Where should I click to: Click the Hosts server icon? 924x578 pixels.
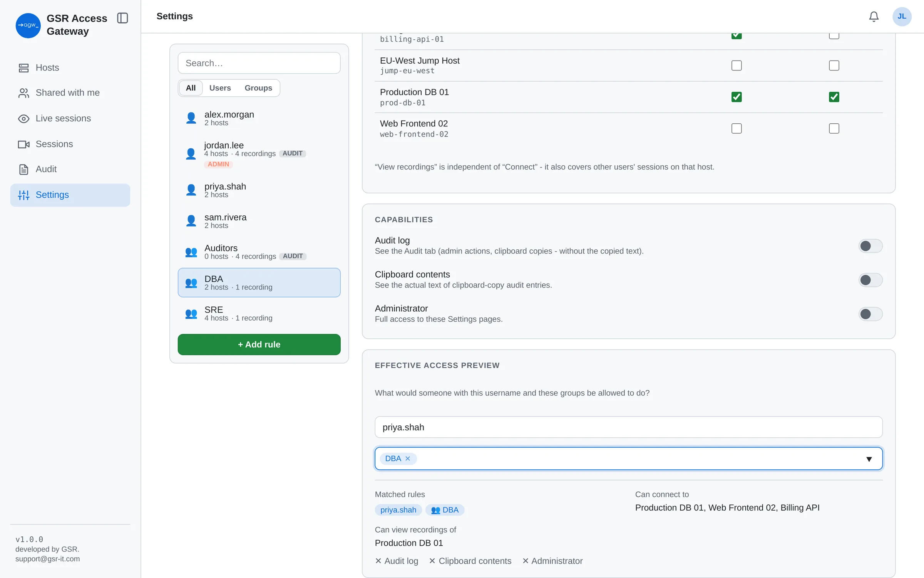pos(24,68)
